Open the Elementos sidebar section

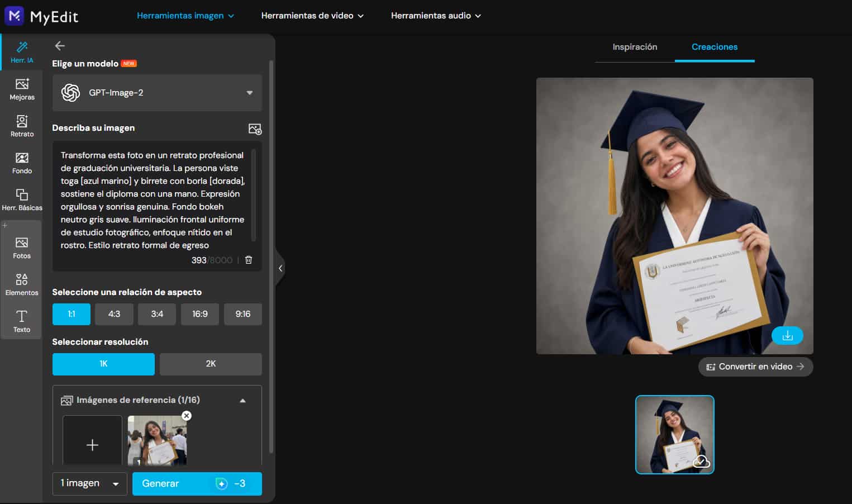click(x=22, y=285)
